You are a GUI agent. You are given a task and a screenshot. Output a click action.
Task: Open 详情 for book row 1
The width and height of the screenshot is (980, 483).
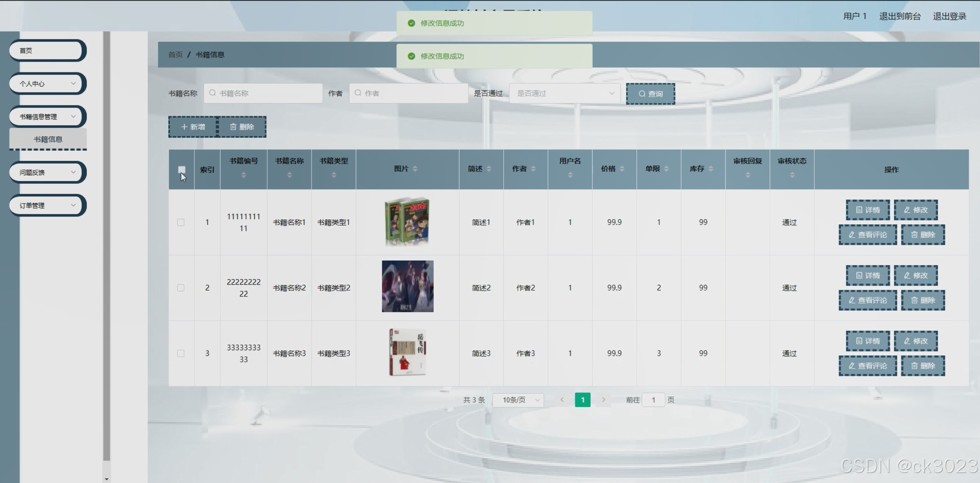pyautogui.click(x=868, y=210)
